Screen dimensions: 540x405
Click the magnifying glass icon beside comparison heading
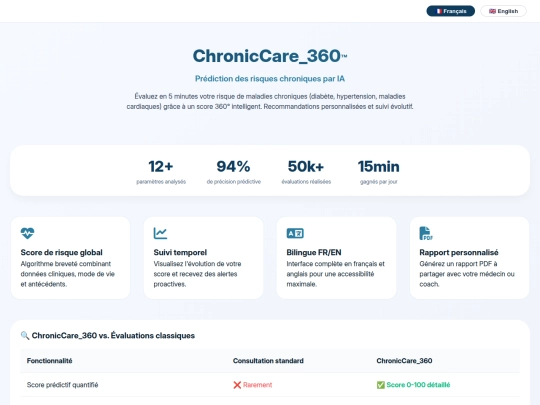(25, 335)
